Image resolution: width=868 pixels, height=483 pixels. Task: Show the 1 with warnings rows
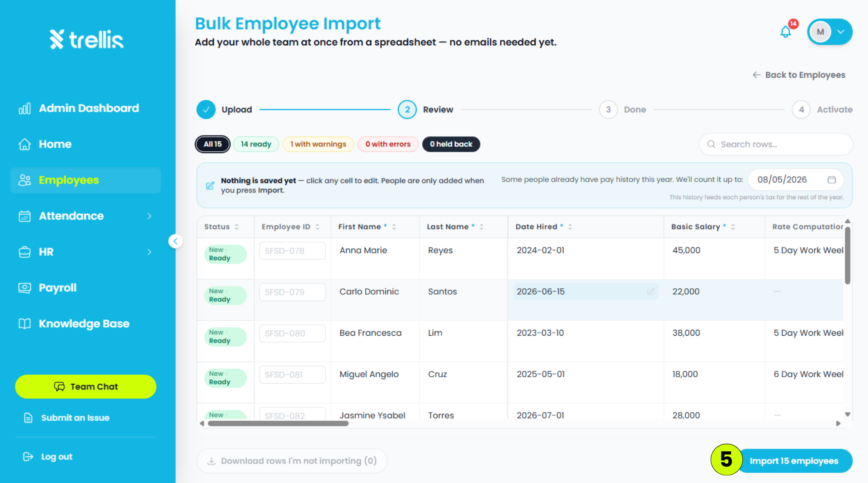pyautogui.click(x=318, y=144)
